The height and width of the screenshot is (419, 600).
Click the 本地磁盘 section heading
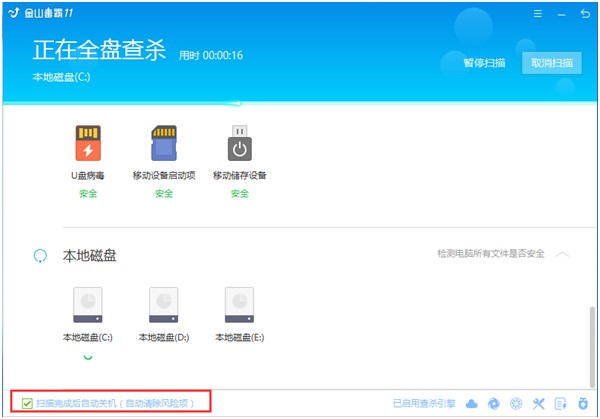[x=90, y=256]
